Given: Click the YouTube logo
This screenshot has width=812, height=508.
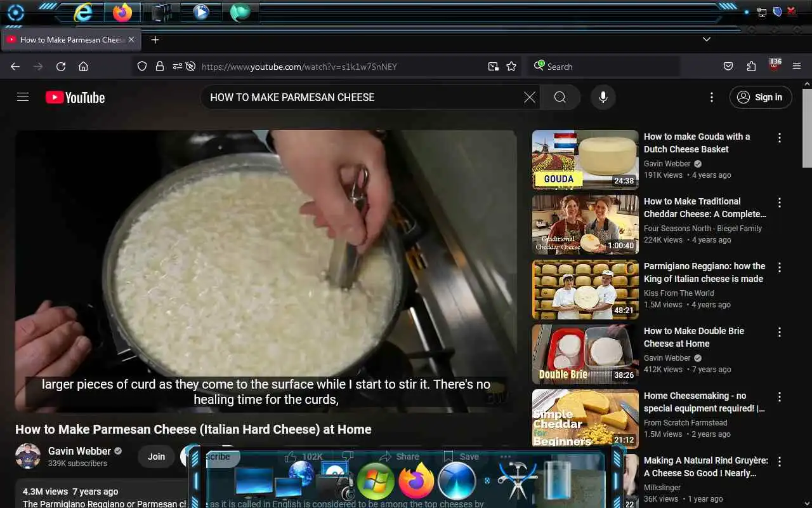Looking at the screenshot, I should point(75,97).
